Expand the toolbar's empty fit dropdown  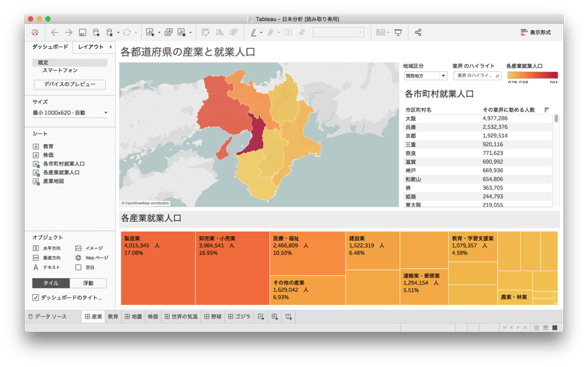[338, 32]
